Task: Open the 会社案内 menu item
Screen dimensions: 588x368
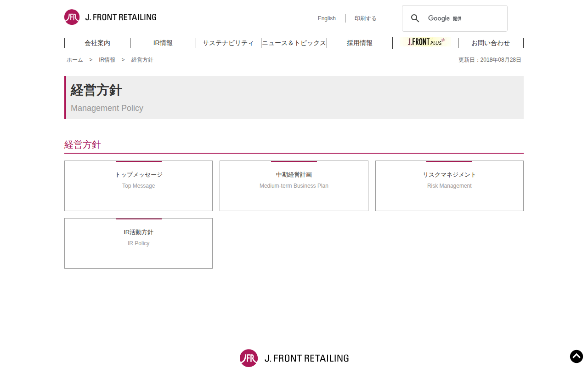Action: (x=97, y=43)
